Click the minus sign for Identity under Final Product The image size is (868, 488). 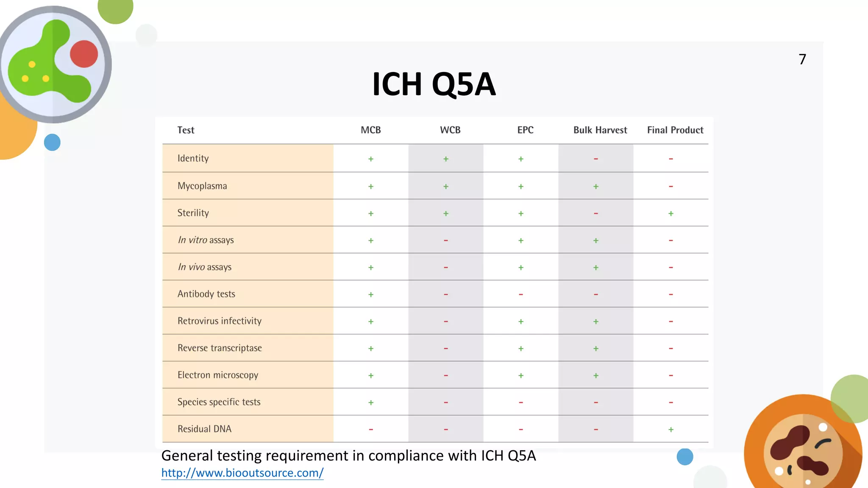pos(671,159)
